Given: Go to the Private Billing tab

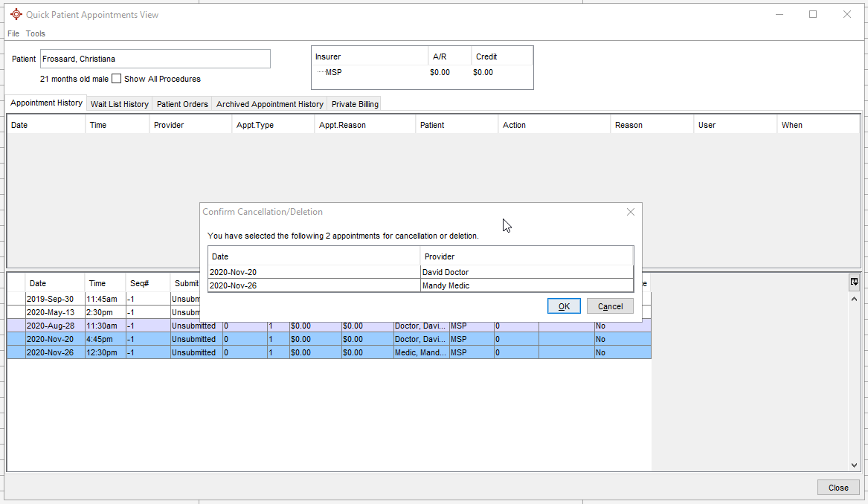Looking at the screenshot, I should coord(355,104).
